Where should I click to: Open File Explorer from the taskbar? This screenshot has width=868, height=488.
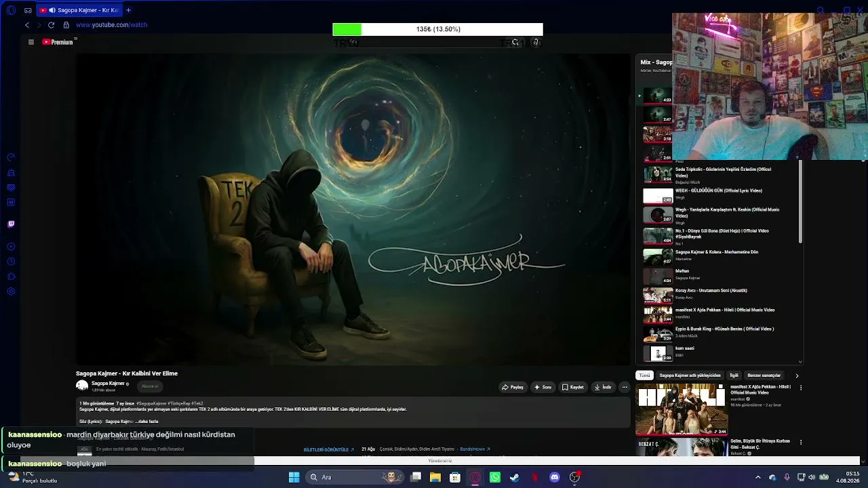pos(435,477)
